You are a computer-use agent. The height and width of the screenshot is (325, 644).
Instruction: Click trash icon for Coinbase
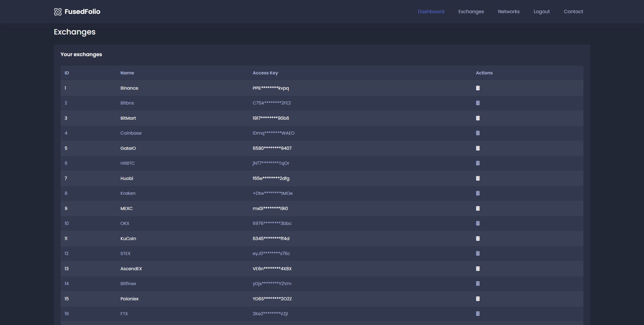coord(478,133)
